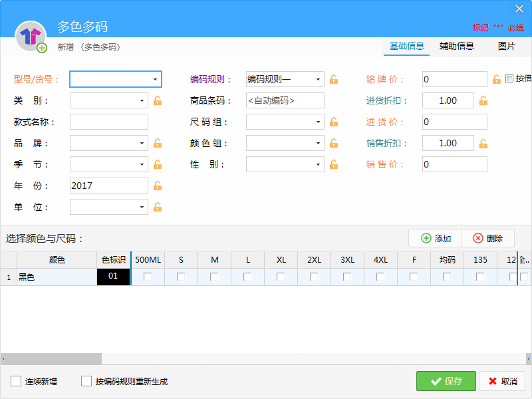Toggle the lock icon next to 年份 field
This screenshot has height=399, width=532.
click(158, 186)
